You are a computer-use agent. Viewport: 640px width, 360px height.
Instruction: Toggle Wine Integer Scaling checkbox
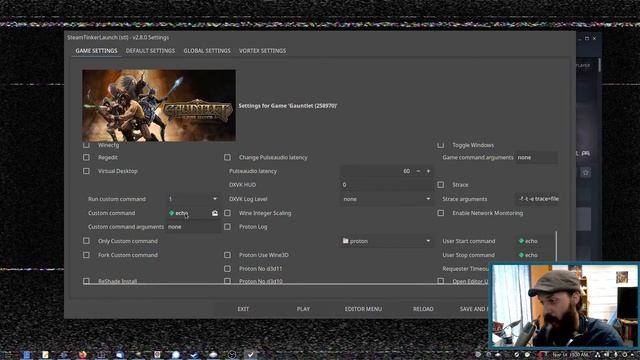(227, 213)
